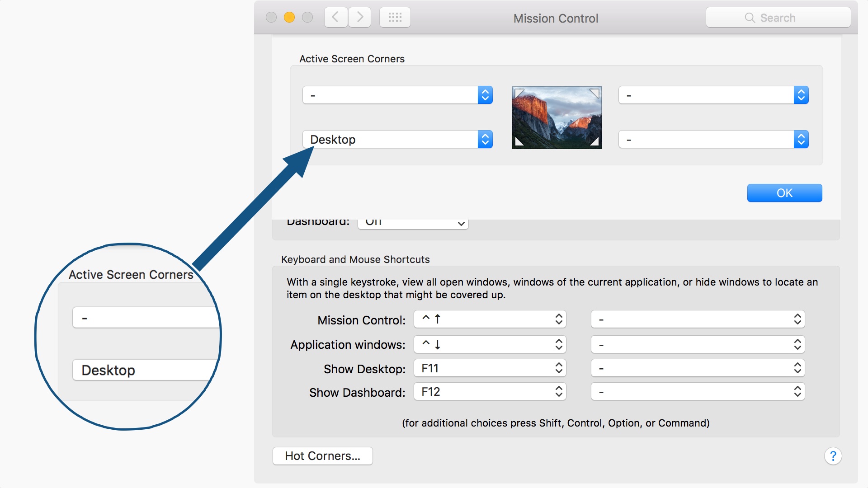Change the Mission Control keyboard shortcut
Screen dimensions: 868x488
pos(490,319)
